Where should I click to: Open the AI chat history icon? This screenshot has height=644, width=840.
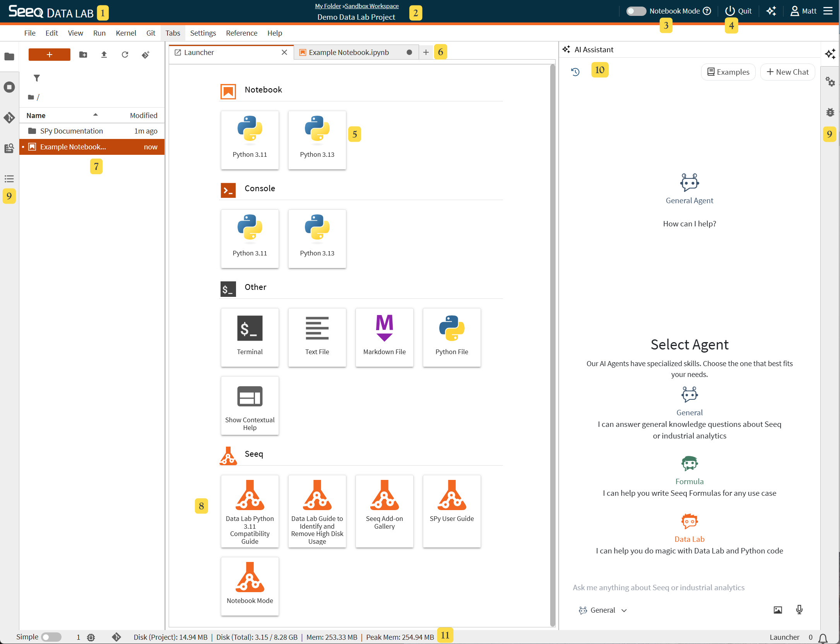coord(575,72)
